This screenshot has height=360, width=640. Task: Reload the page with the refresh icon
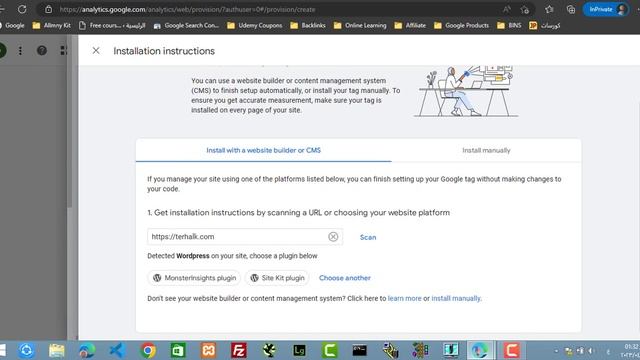[22, 9]
